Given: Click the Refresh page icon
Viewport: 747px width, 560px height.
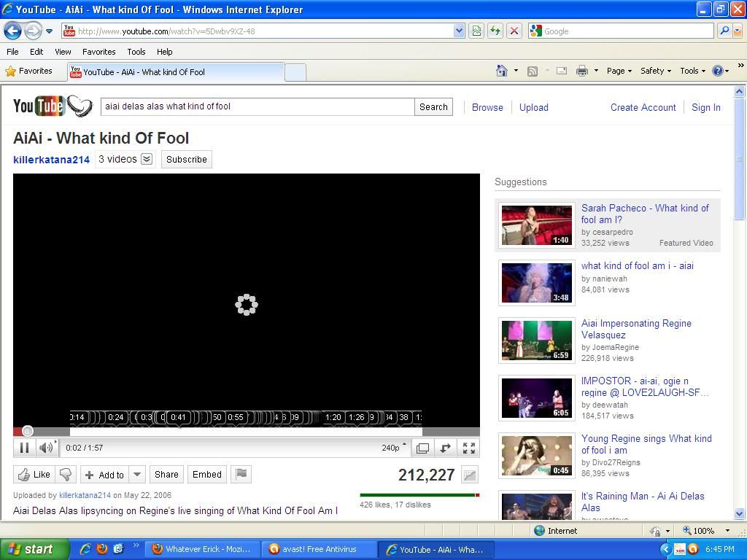Looking at the screenshot, I should (x=495, y=31).
